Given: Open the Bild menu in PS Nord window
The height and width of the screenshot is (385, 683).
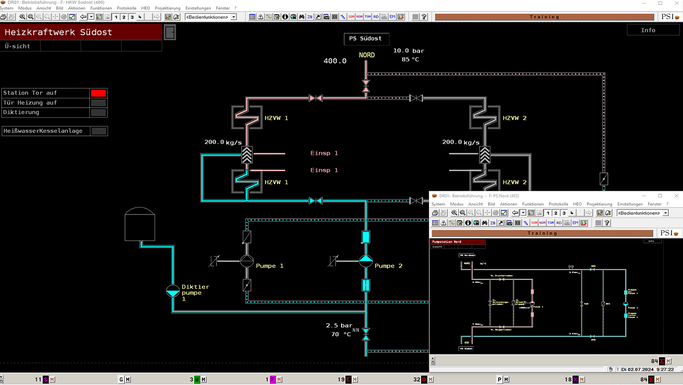Looking at the screenshot, I should [491, 204].
